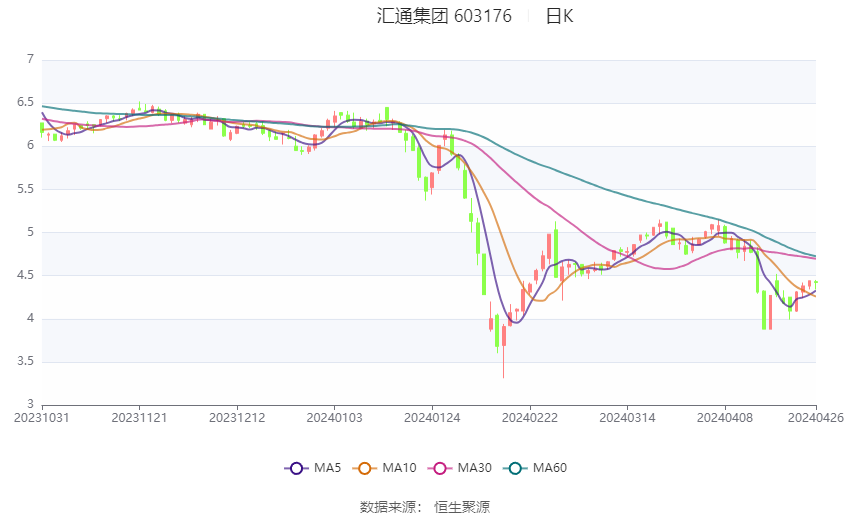This screenshot has width=850, height=517.
Task: Toggle the MA30 legend text label
Action: point(472,468)
